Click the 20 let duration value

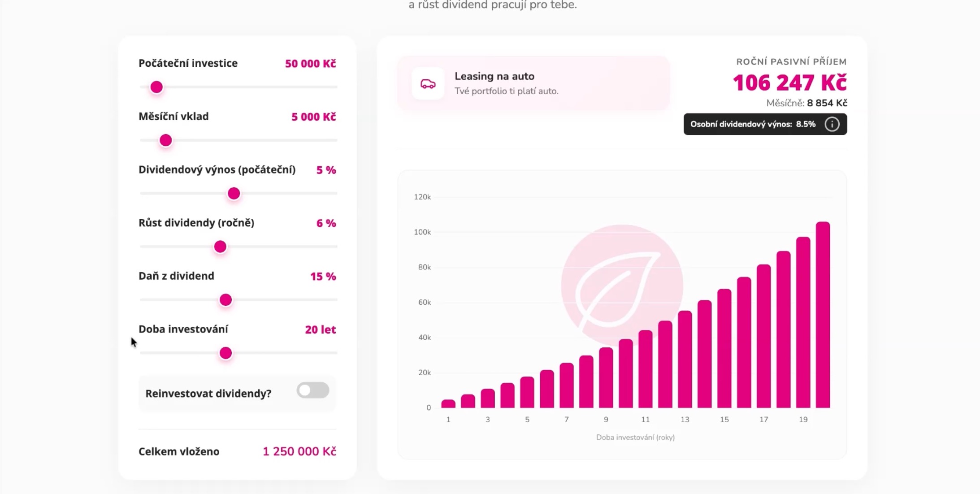tap(320, 329)
